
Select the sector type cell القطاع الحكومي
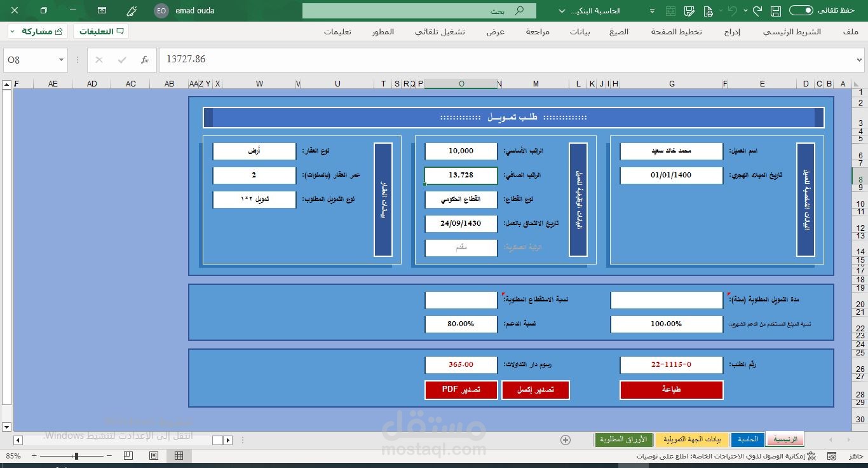(461, 200)
